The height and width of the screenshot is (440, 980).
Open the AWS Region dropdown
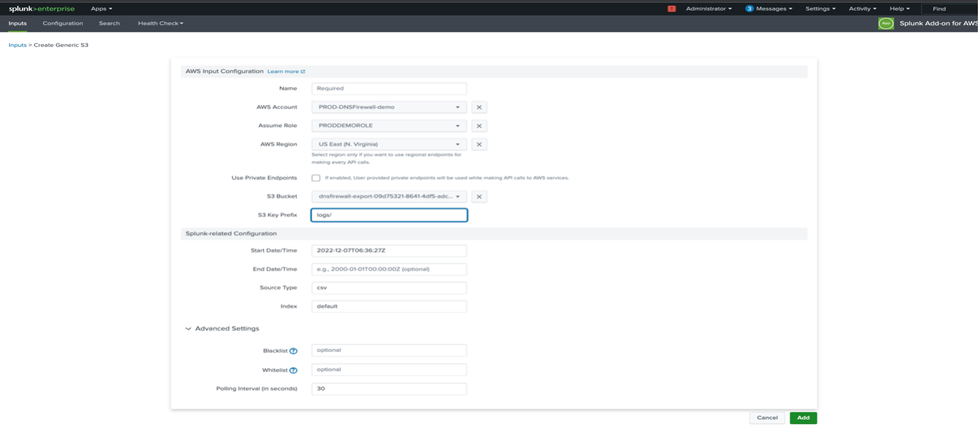click(457, 143)
